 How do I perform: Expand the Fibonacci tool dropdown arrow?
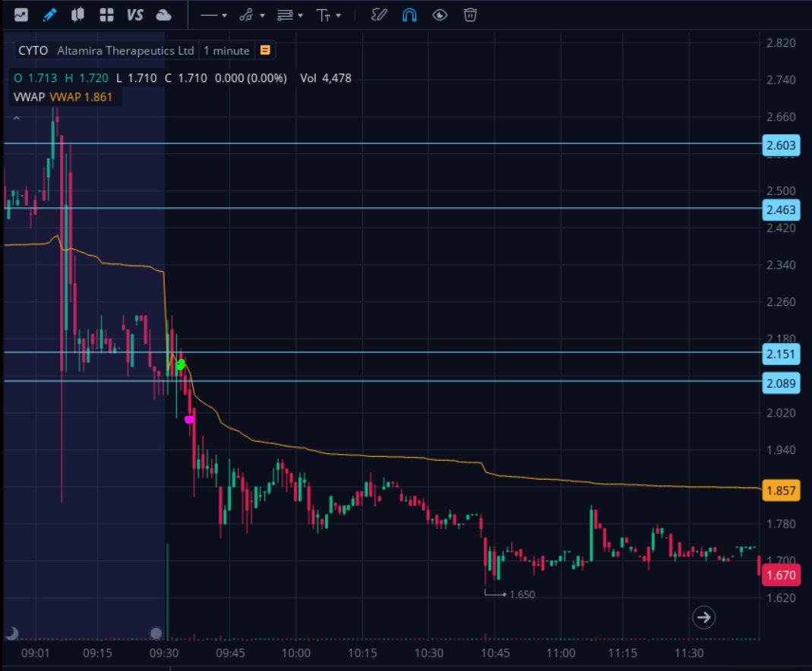click(x=300, y=15)
